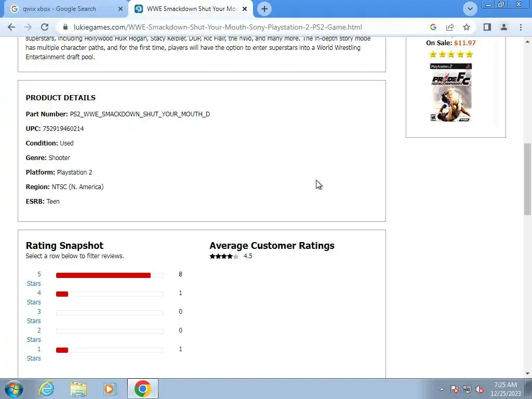Click the lukiegames.com address bar URL

[x=218, y=27]
